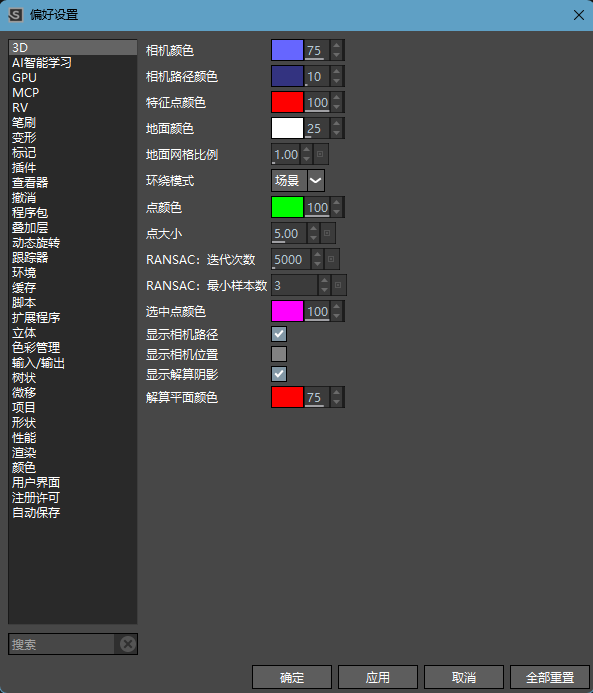This screenshot has width=593, height=693.
Task: Clear the search field with X icon
Action: coord(128,644)
